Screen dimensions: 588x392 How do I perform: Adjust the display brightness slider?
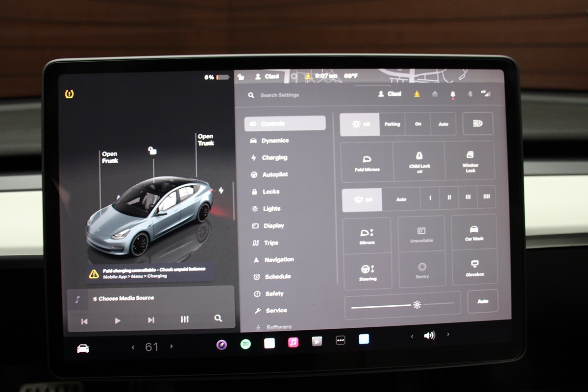point(403,305)
